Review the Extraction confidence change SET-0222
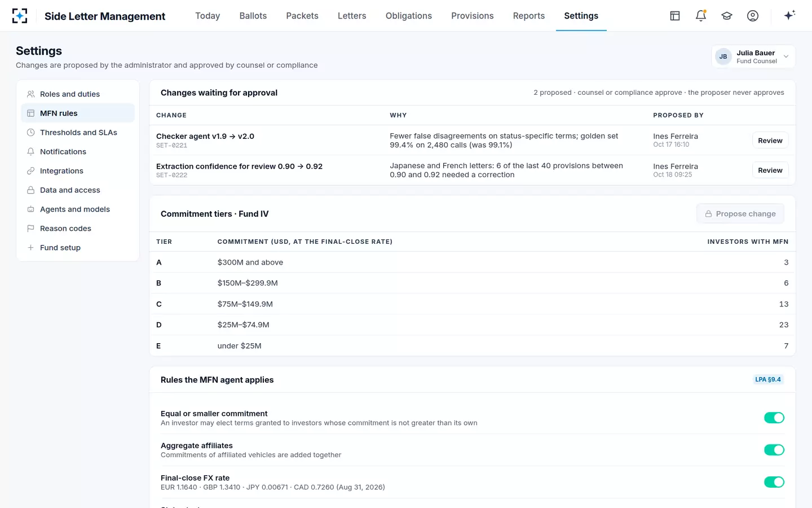 tap(770, 170)
